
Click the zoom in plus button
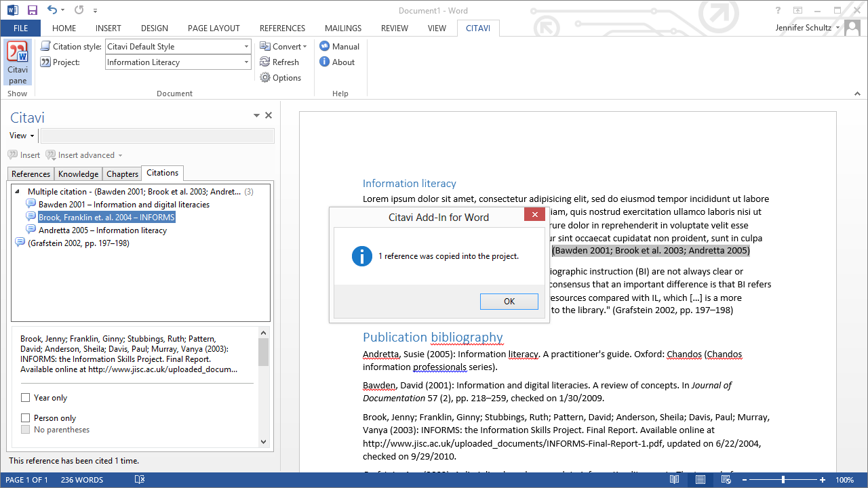tap(823, 480)
